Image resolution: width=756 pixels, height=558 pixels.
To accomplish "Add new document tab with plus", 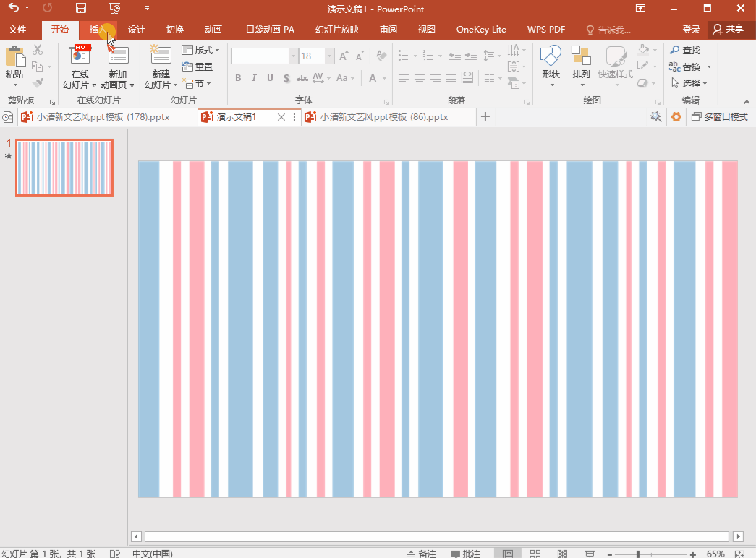I will click(485, 116).
